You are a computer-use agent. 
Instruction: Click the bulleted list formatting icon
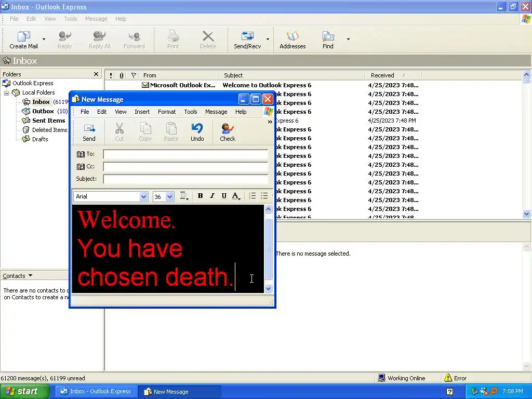[264, 196]
